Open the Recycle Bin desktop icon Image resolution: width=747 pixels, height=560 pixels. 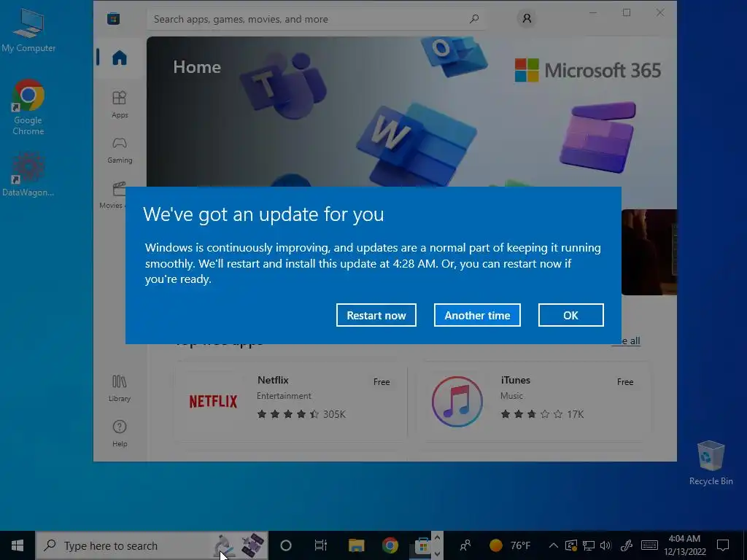point(711,463)
